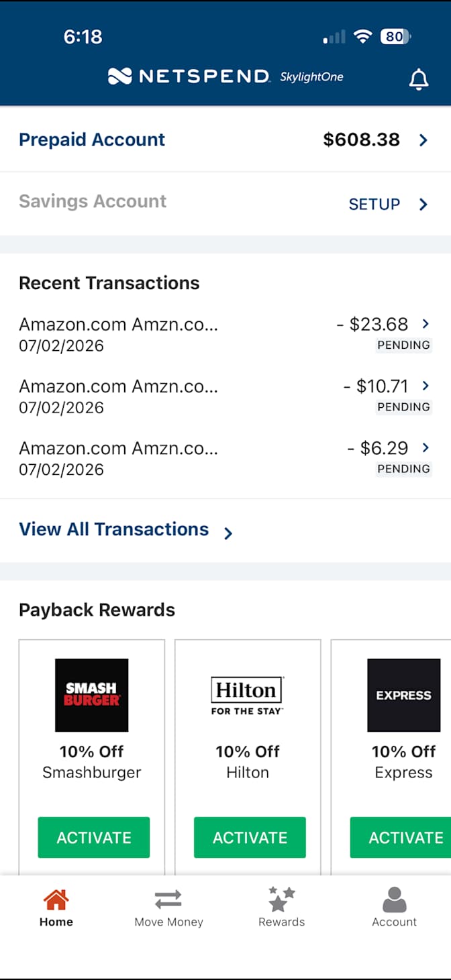451x980 pixels.
Task: Open Move Money arrows icon
Action: (168, 900)
